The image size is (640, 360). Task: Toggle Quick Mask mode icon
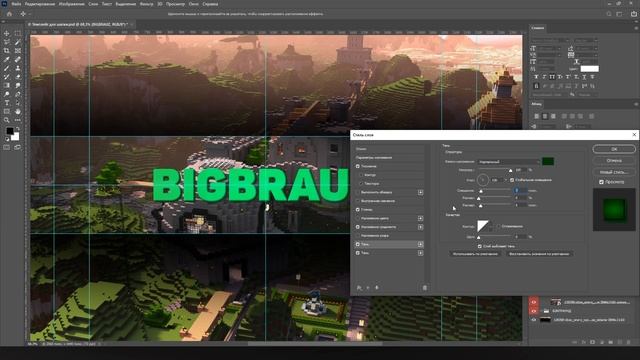click(7, 147)
